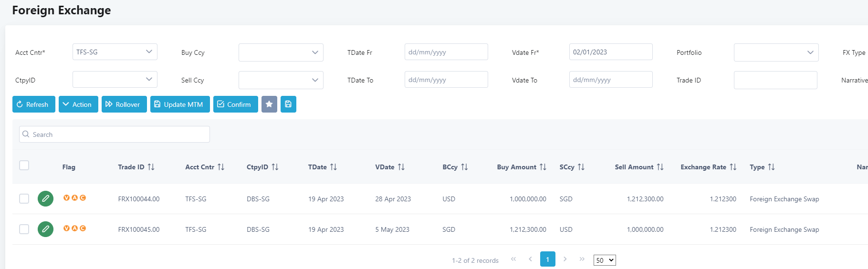Click the star favorite icon button
Screen dimensions: 868x269
coord(269,104)
